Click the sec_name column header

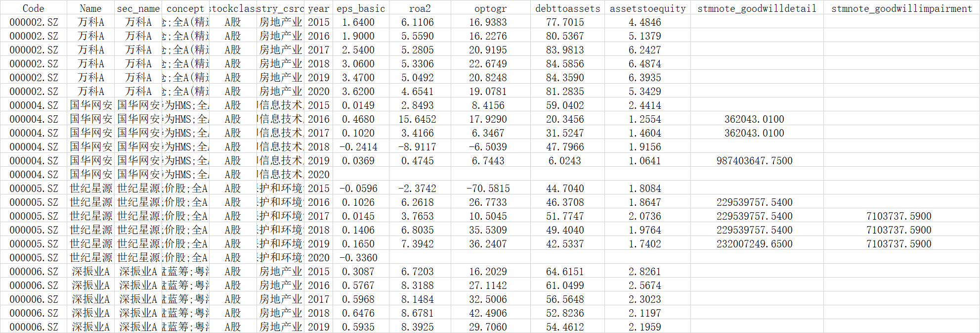pos(138,8)
